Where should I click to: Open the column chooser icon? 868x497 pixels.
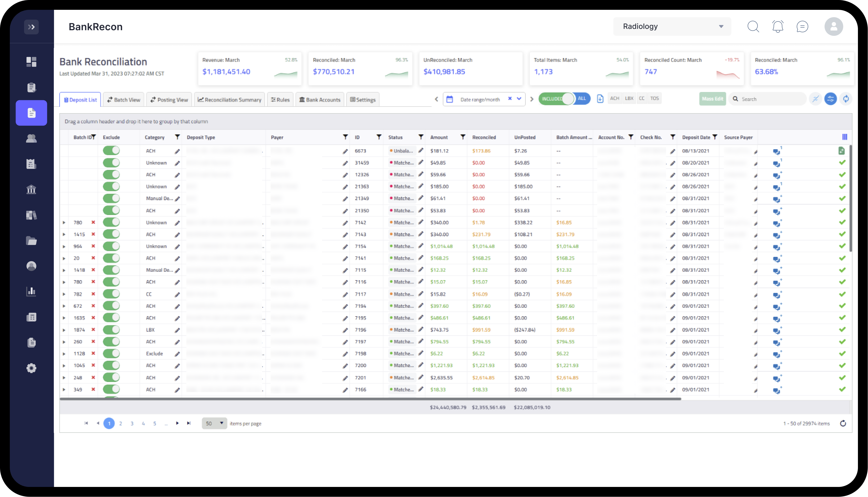[844, 137]
